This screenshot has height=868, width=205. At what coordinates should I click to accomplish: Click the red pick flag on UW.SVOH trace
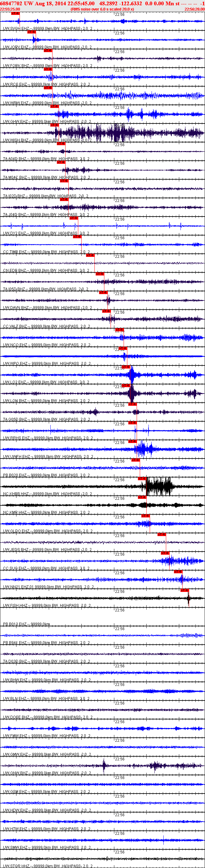[x=16, y=13]
